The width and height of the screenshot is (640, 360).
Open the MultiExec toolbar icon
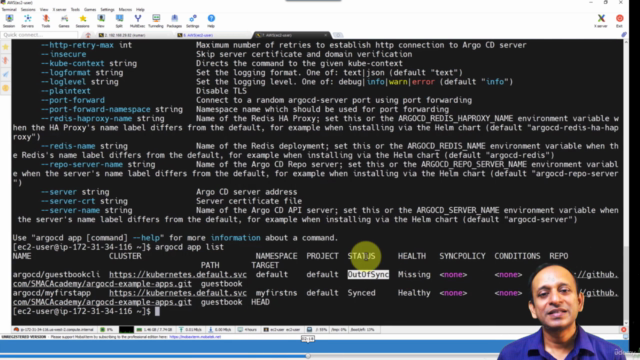(x=138, y=21)
